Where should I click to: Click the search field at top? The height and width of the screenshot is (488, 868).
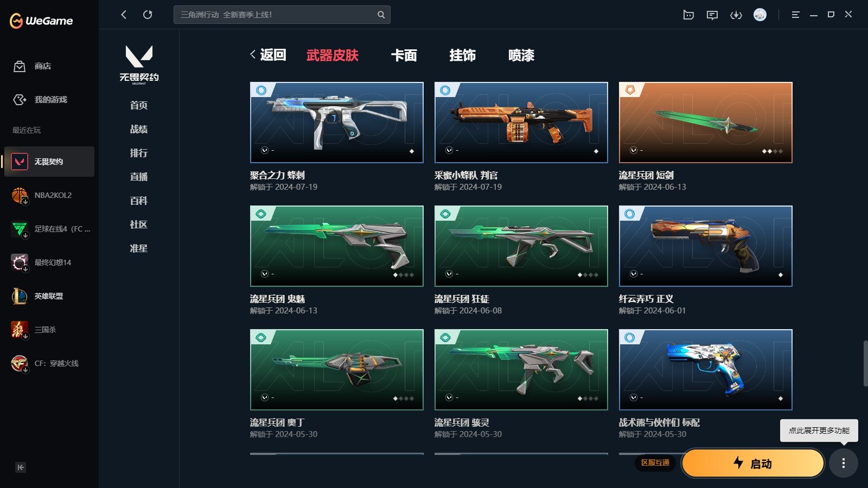282,15
